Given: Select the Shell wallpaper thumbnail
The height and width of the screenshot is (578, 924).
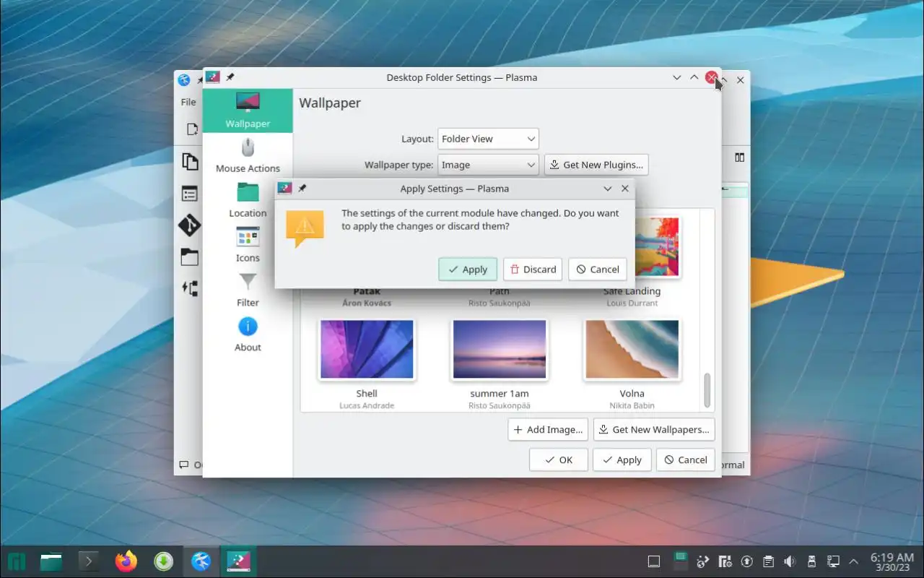Looking at the screenshot, I should tap(367, 350).
